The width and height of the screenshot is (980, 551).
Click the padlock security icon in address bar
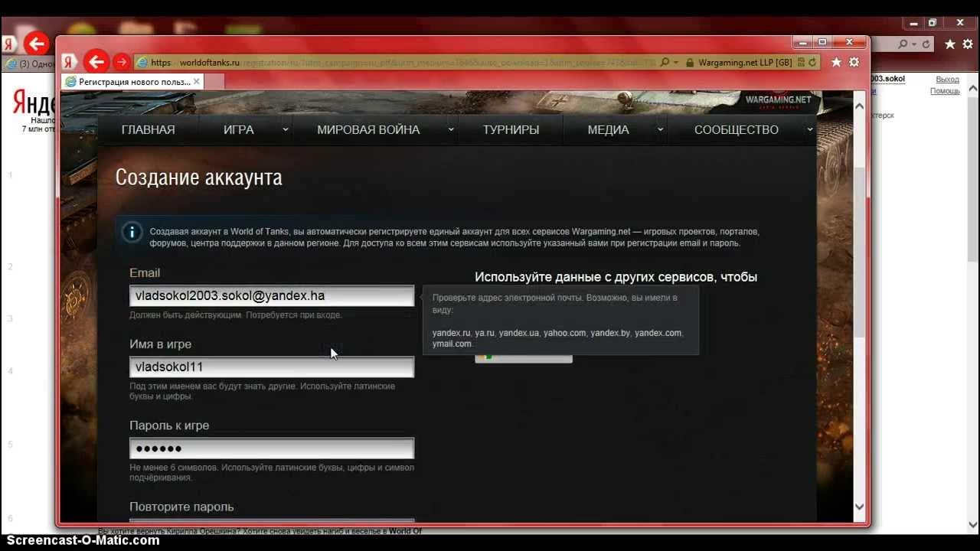[x=690, y=63]
